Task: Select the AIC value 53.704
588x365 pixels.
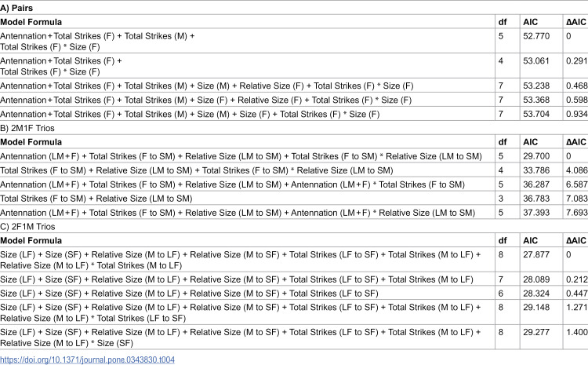Action: tap(536, 114)
